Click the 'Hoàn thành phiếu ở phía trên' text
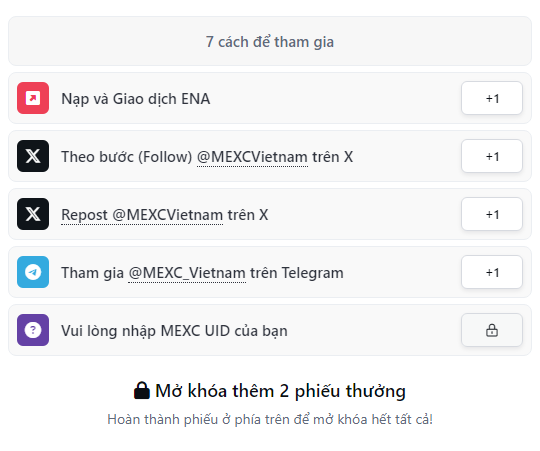The height and width of the screenshot is (451, 540). click(x=270, y=419)
